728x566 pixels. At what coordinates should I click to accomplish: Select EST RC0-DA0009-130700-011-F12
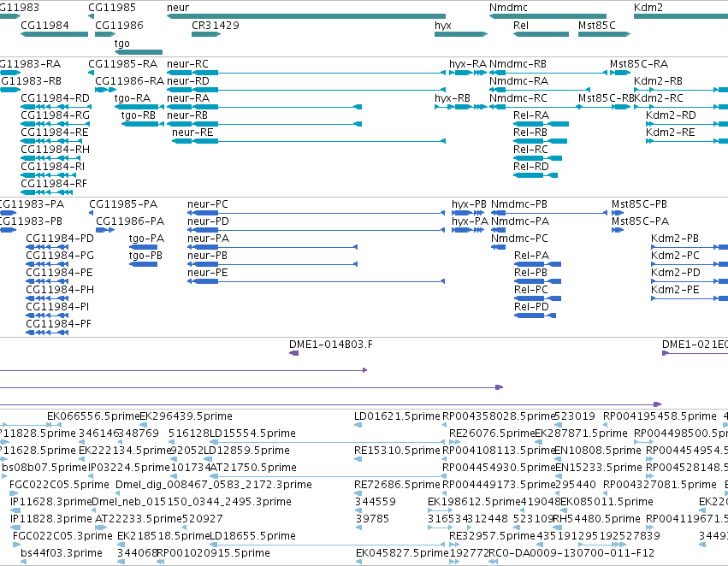click(493, 562)
